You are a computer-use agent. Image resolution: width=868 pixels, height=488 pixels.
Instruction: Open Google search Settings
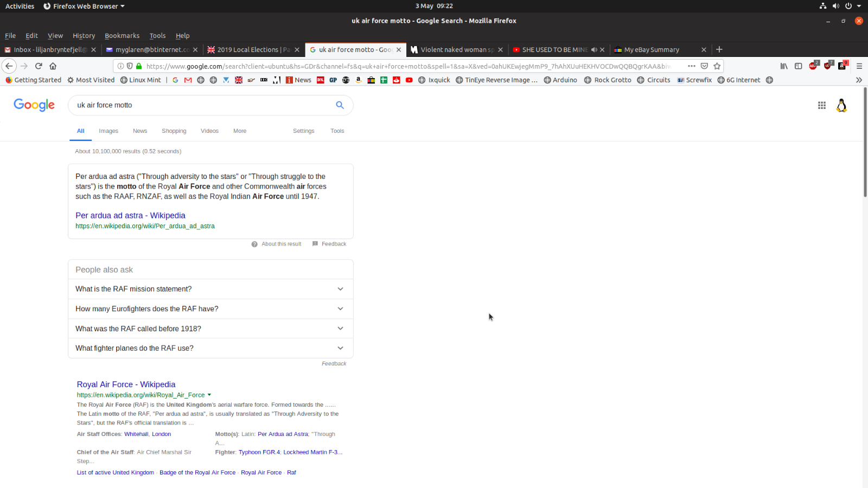[x=304, y=131]
